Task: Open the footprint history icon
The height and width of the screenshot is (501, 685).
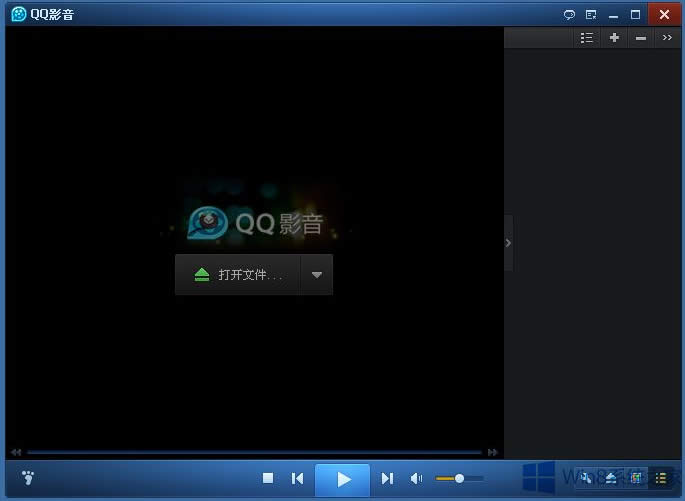Action: (x=28, y=477)
